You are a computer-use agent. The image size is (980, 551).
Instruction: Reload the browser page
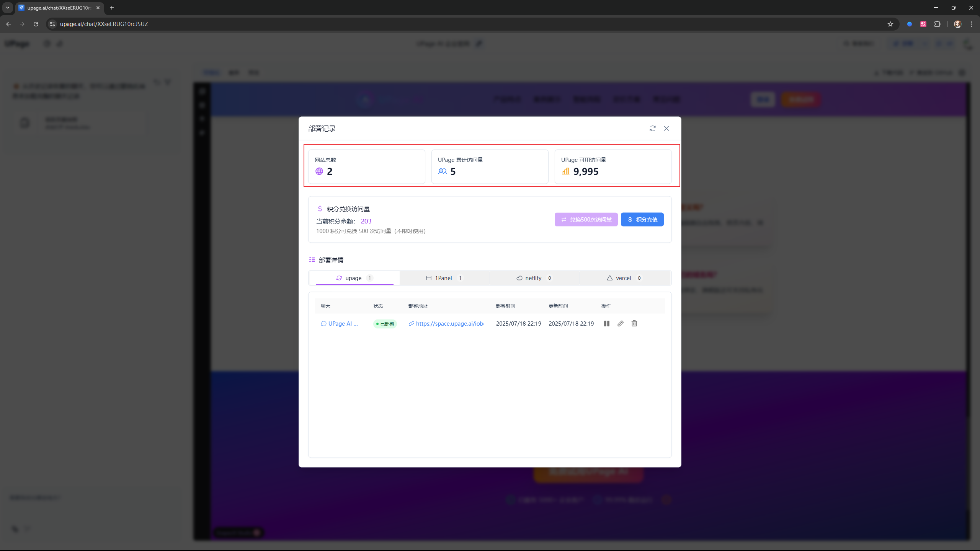point(36,24)
